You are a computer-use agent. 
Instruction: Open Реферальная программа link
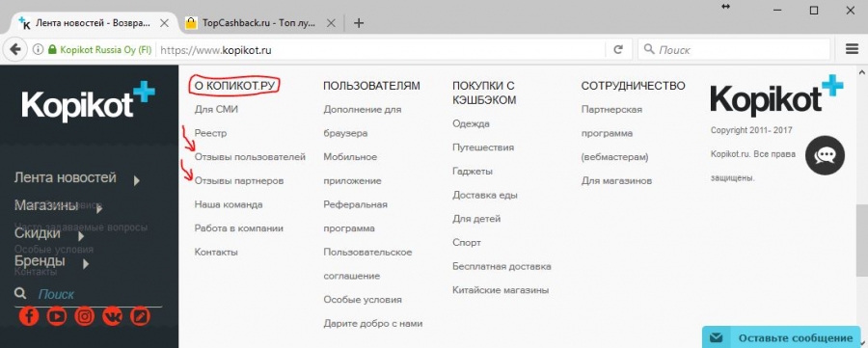(355, 216)
